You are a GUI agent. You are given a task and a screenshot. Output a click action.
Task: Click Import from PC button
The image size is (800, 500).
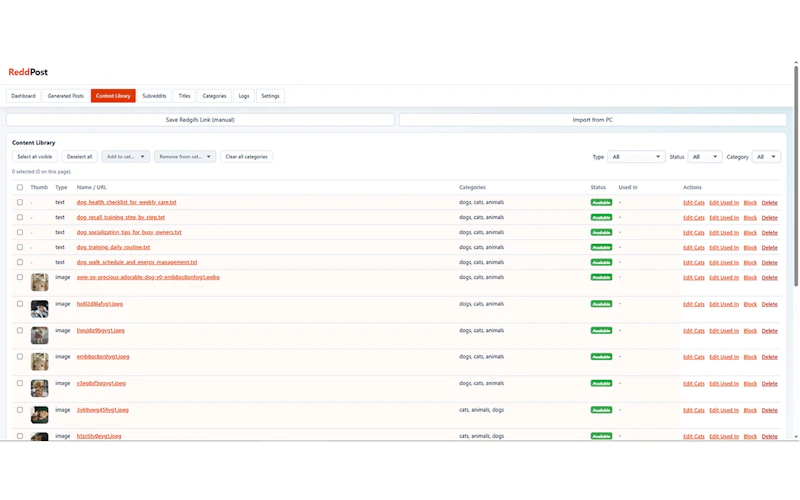pos(593,120)
